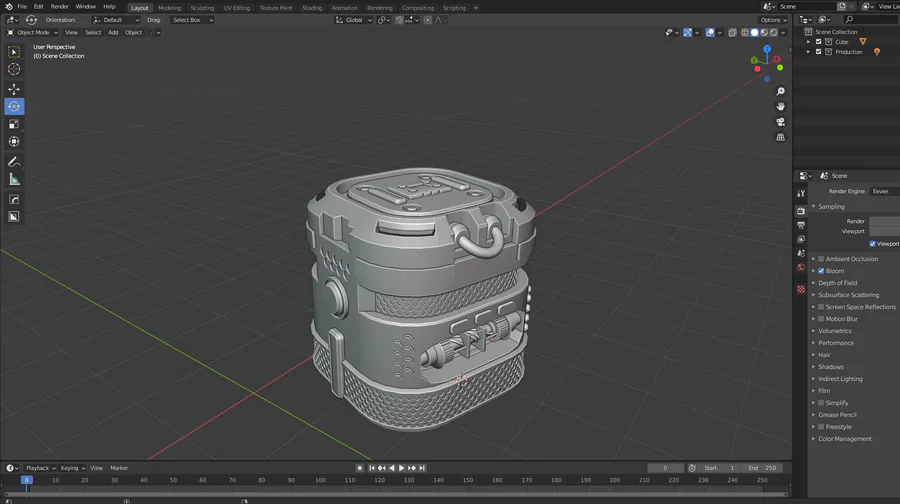
Task: Open the Options dropdown
Action: pos(774,20)
